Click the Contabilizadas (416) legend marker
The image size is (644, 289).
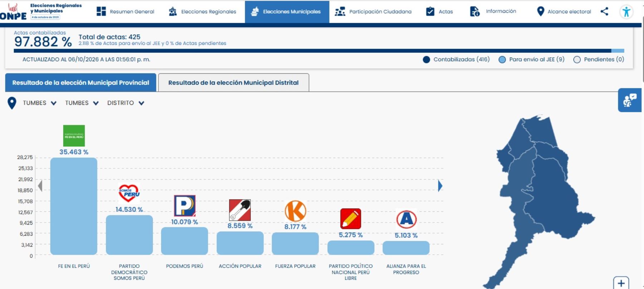[426, 60]
